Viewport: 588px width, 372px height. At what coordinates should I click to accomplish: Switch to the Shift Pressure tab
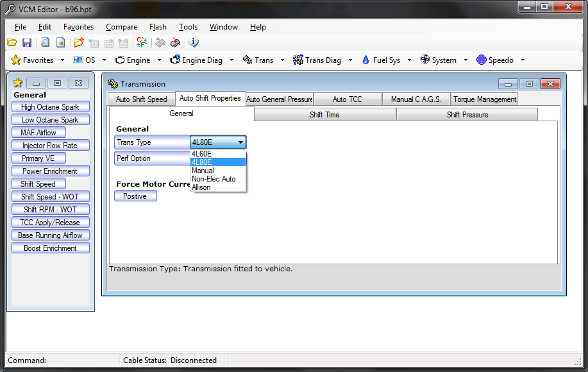(467, 114)
